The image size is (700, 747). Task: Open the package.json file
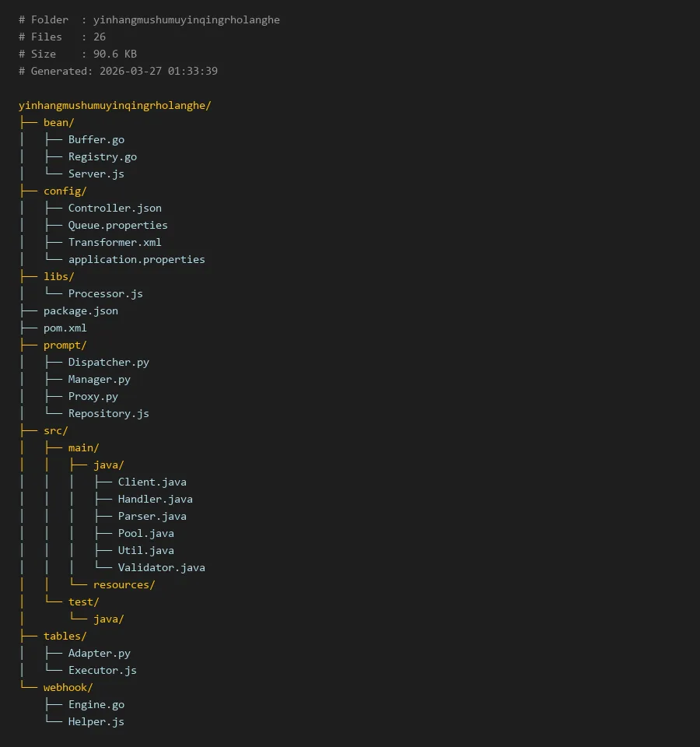80,310
